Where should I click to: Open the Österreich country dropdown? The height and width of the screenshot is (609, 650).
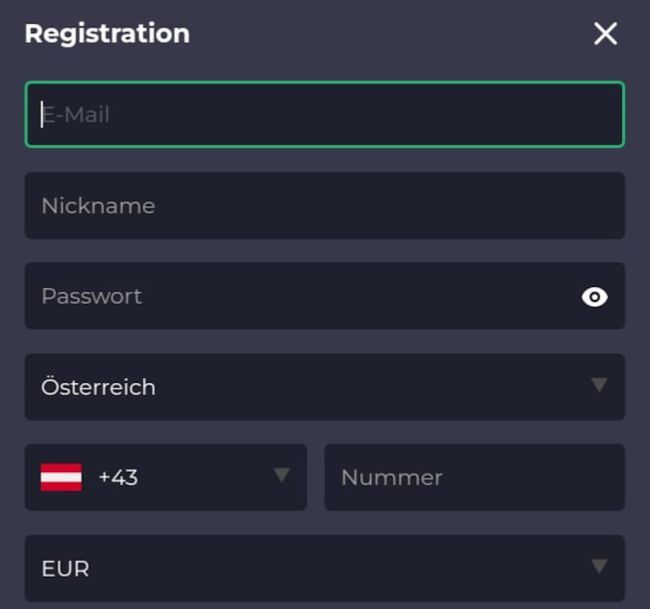point(324,387)
